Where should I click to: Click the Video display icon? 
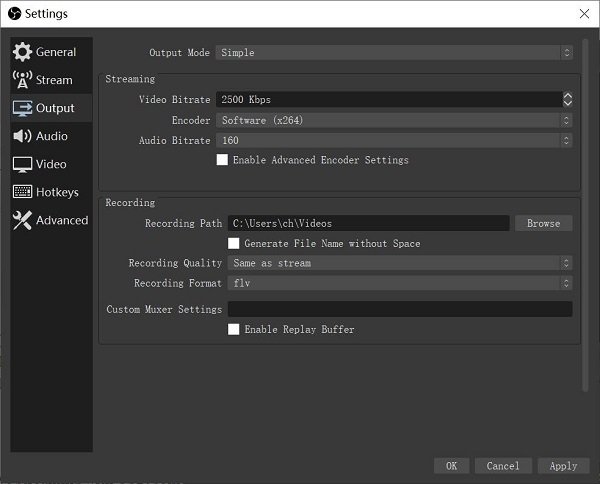pos(22,164)
